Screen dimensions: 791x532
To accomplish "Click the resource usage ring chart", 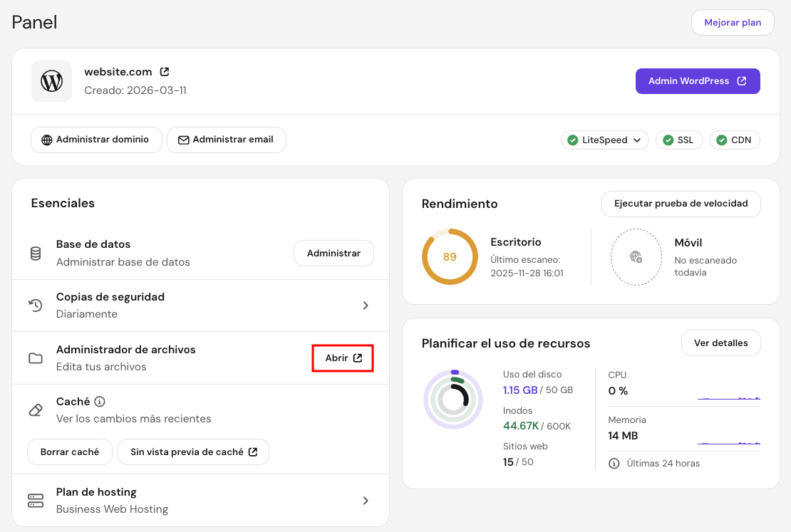I will pyautogui.click(x=453, y=400).
